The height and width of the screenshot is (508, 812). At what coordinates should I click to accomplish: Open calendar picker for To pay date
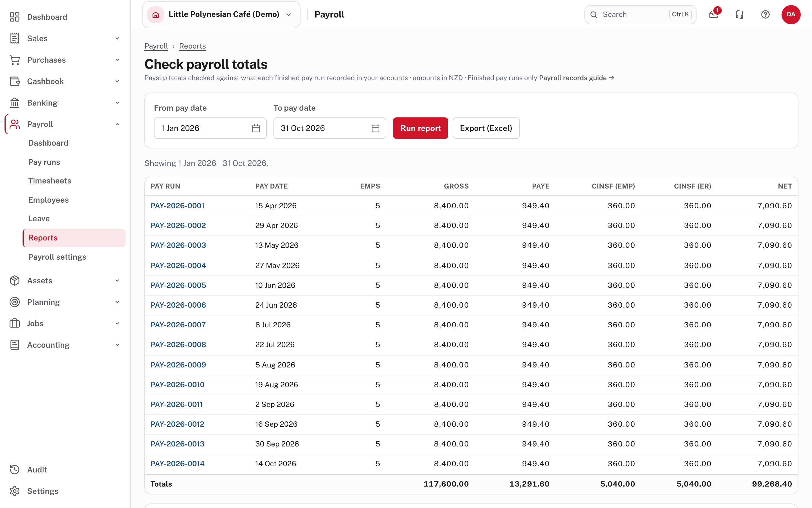coord(376,128)
